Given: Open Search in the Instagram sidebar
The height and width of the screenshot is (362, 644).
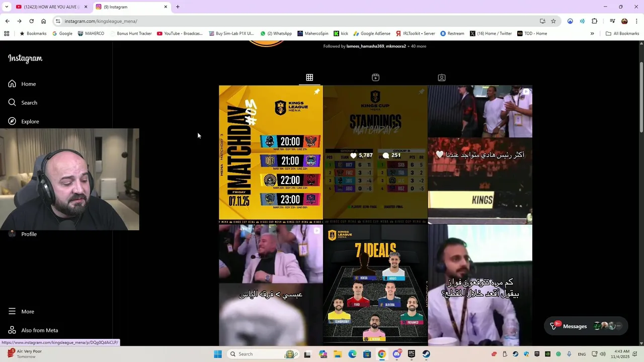Looking at the screenshot, I should [x=23, y=103].
